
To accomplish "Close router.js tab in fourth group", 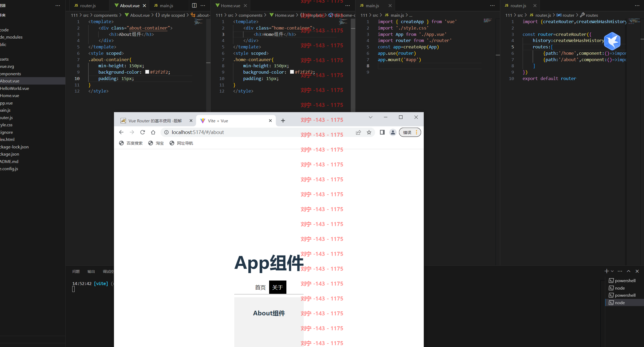I will click(x=535, y=6).
